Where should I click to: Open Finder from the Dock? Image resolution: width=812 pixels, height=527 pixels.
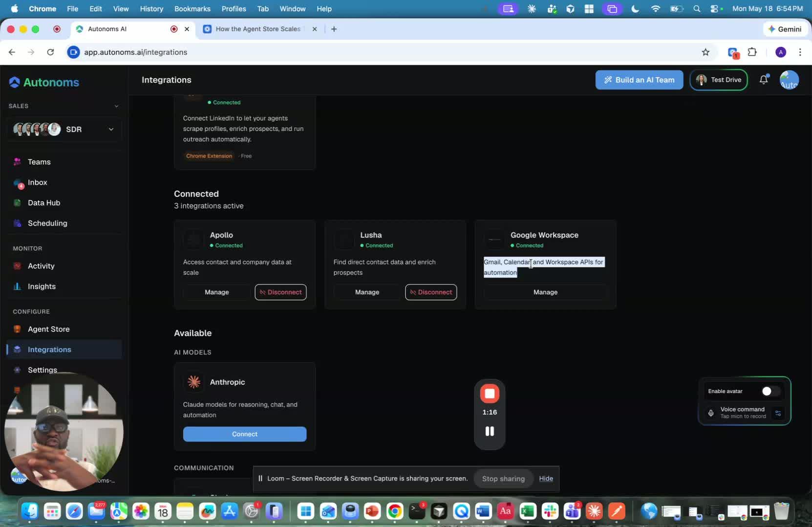30,511
